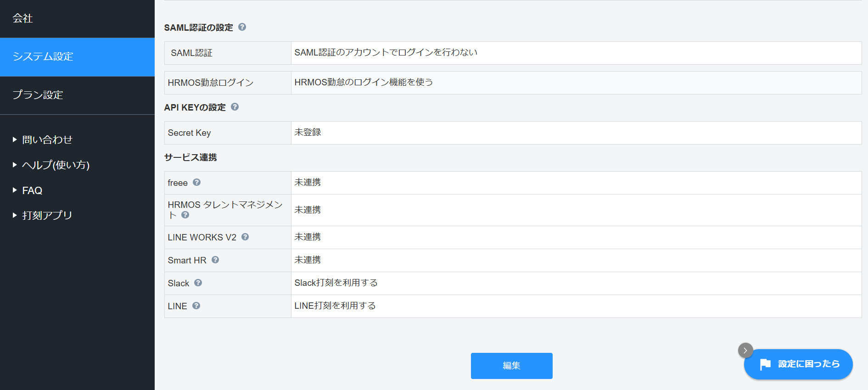
Task: Click flag icon in 設定に困ったら button
Action: 765,364
